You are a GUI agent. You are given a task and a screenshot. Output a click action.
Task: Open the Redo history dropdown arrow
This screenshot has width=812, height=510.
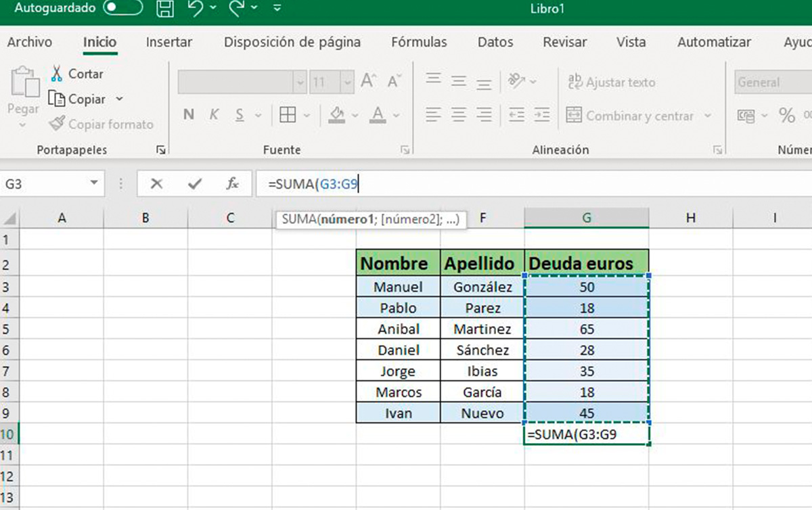(x=254, y=9)
